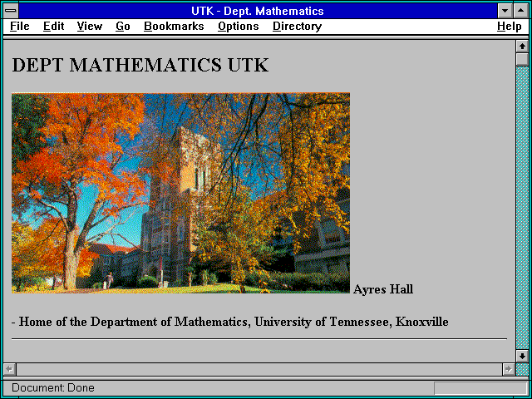Image resolution: width=532 pixels, height=399 pixels.
Task: Open the window control menu box
Action: coord(11,11)
